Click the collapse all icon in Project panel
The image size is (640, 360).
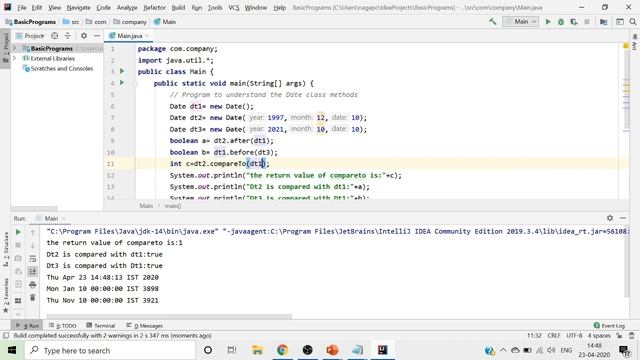pos(68,36)
